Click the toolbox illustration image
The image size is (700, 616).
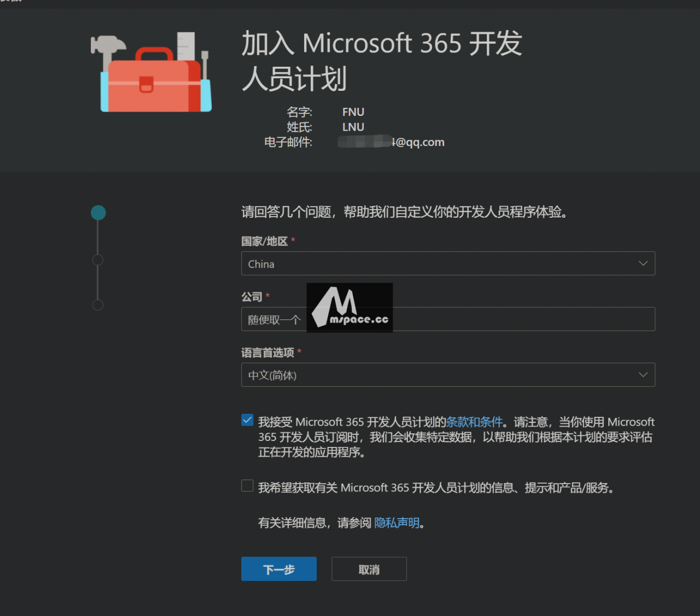pyautogui.click(x=151, y=72)
